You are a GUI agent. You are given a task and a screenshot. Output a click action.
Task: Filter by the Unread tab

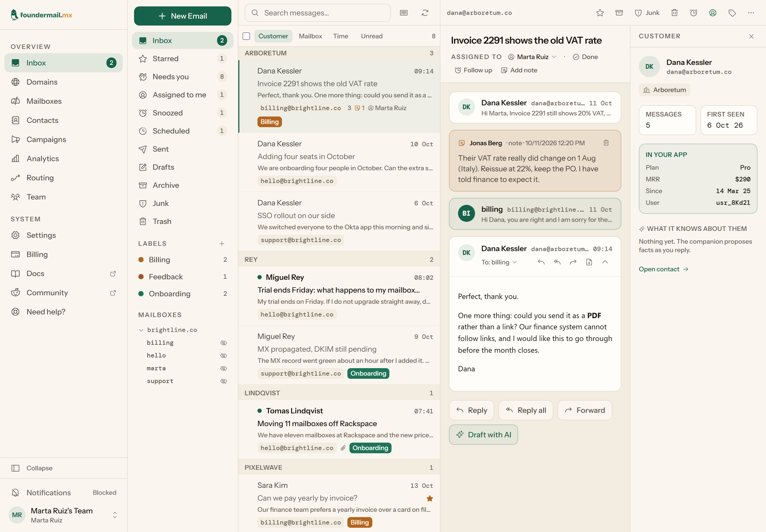[372, 36]
